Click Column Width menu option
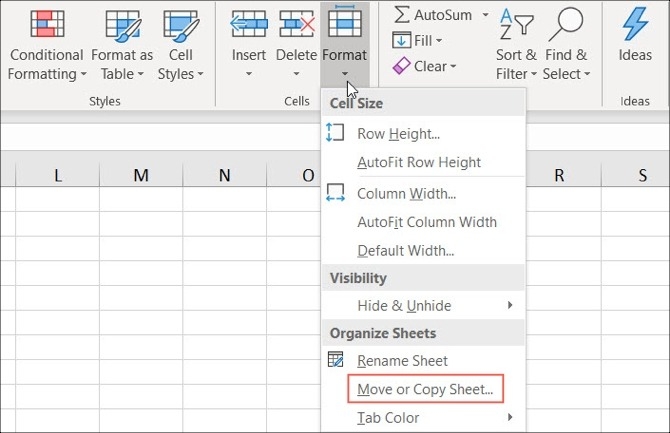Viewport: 670px width, 433px height. (406, 193)
